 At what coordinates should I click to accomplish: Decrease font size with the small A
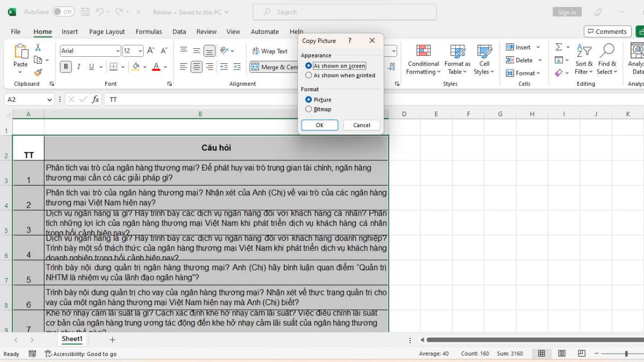coord(164,50)
